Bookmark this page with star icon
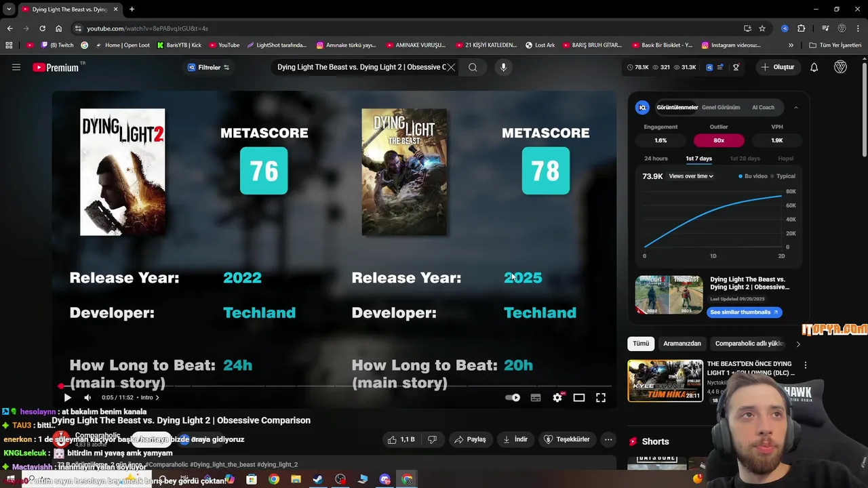This screenshot has height=488, width=868. click(x=762, y=28)
